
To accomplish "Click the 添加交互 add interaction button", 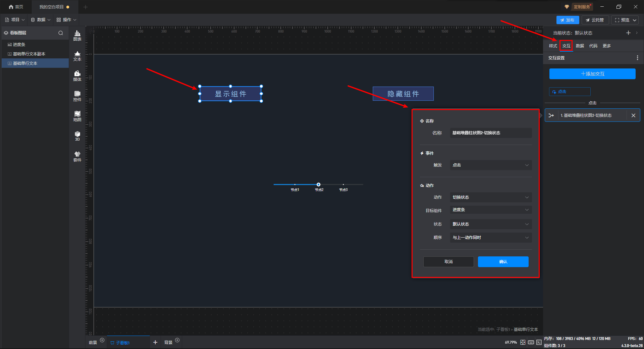I will click(x=592, y=74).
